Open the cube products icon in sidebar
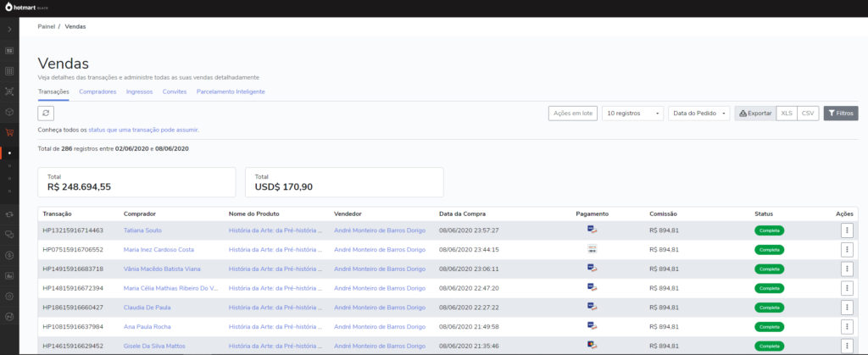 (9, 112)
